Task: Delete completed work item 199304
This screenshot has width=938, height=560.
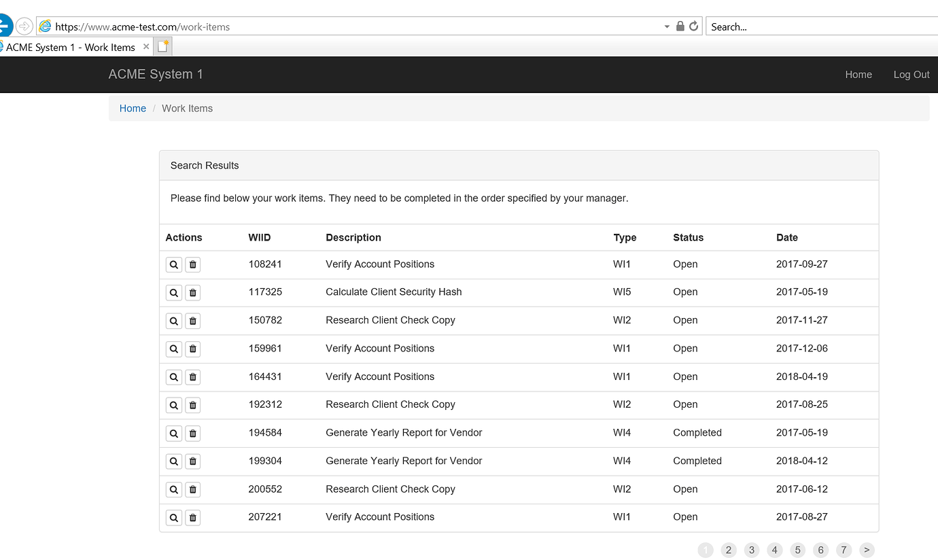Action: point(192,461)
